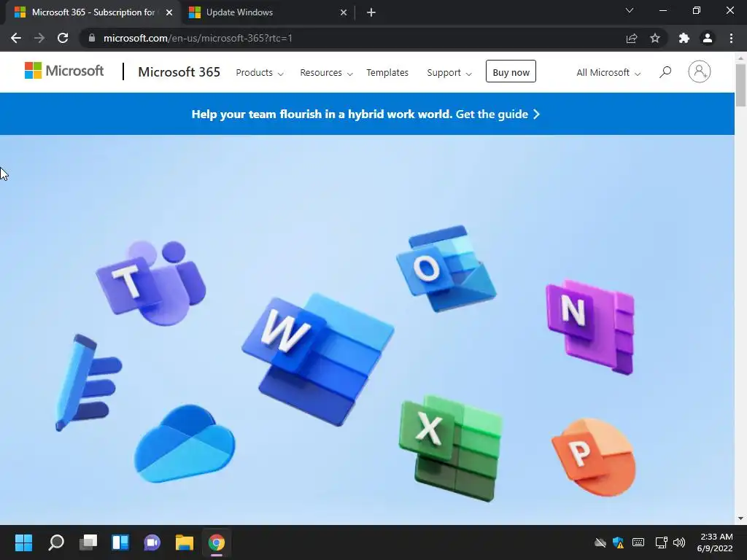
Task: Open Windows taskbar search
Action: point(56,542)
